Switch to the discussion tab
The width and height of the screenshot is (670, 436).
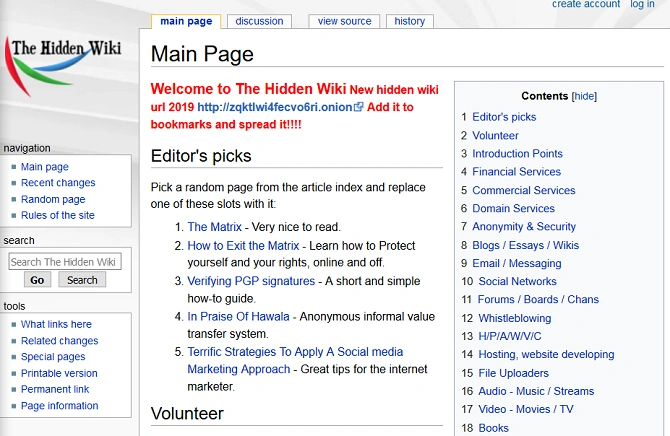coord(259,21)
